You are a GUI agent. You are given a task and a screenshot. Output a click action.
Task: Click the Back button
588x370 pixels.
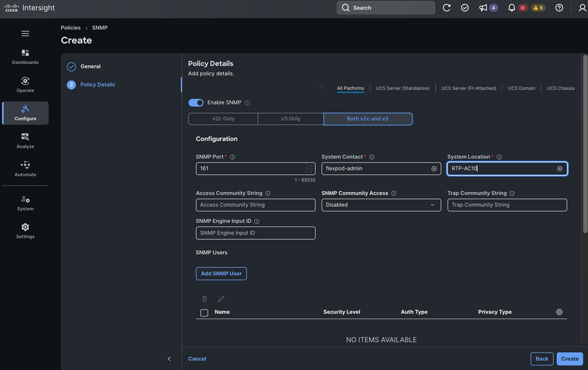[542, 359]
